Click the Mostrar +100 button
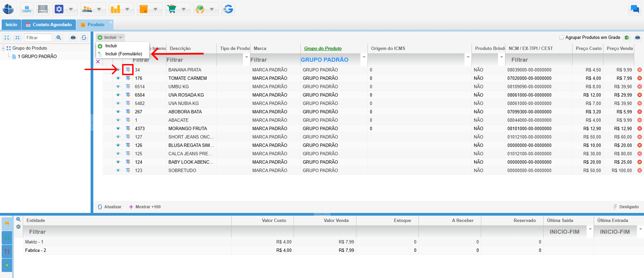 (x=145, y=207)
